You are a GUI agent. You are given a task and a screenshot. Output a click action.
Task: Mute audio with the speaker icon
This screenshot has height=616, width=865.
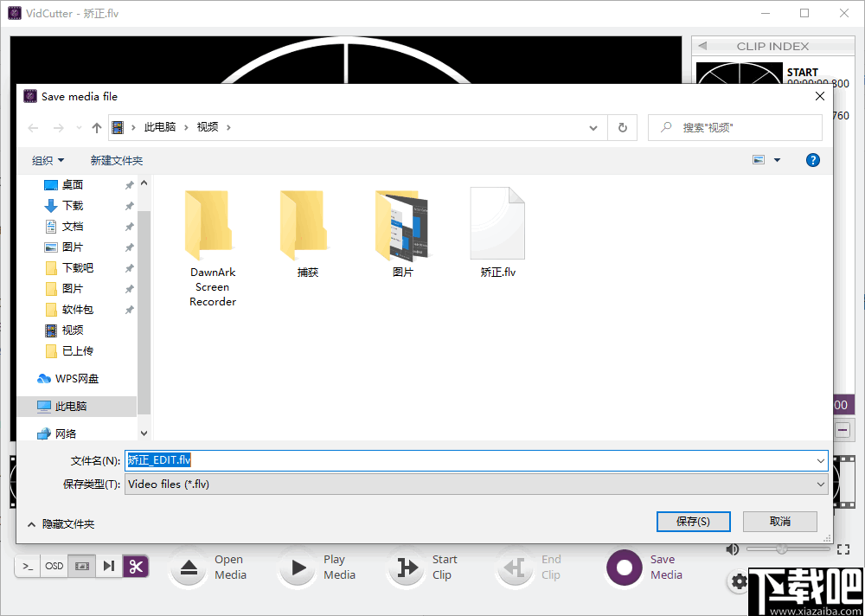pyautogui.click(x=734, y=549)
